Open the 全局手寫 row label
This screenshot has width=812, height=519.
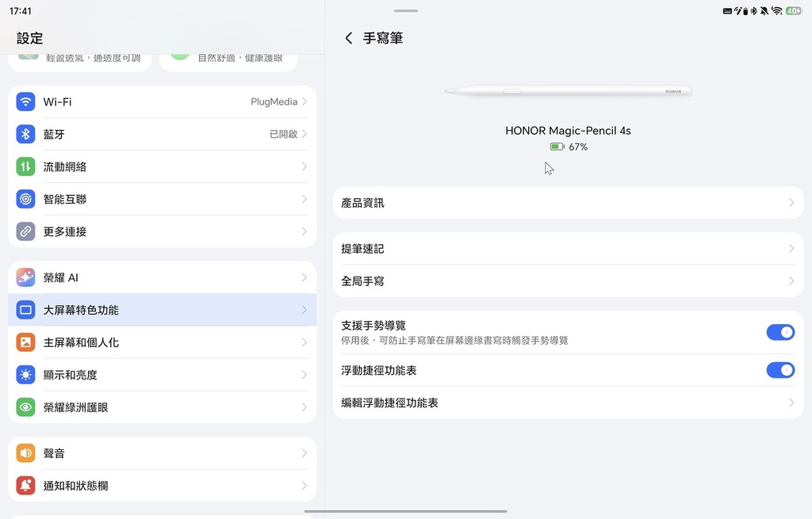[362, 281]
